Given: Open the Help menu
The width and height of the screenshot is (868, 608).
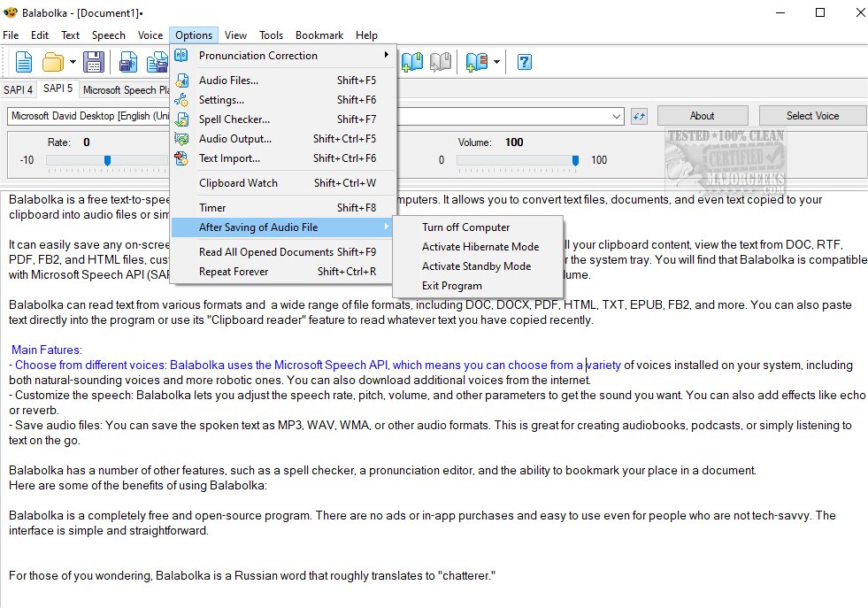Looking at the screenshot, I should coord(366,35).
